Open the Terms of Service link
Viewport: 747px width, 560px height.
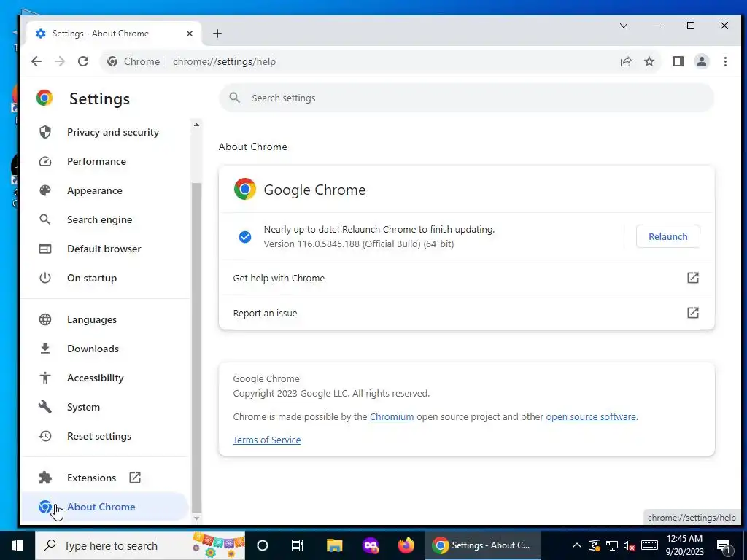click(x=267, y=440)
